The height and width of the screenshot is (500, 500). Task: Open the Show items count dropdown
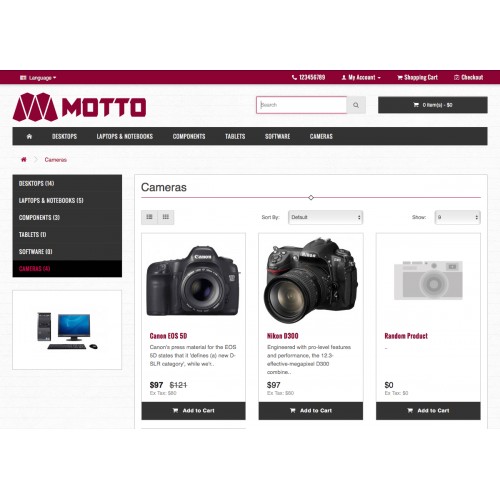click(x=457, y=217)
